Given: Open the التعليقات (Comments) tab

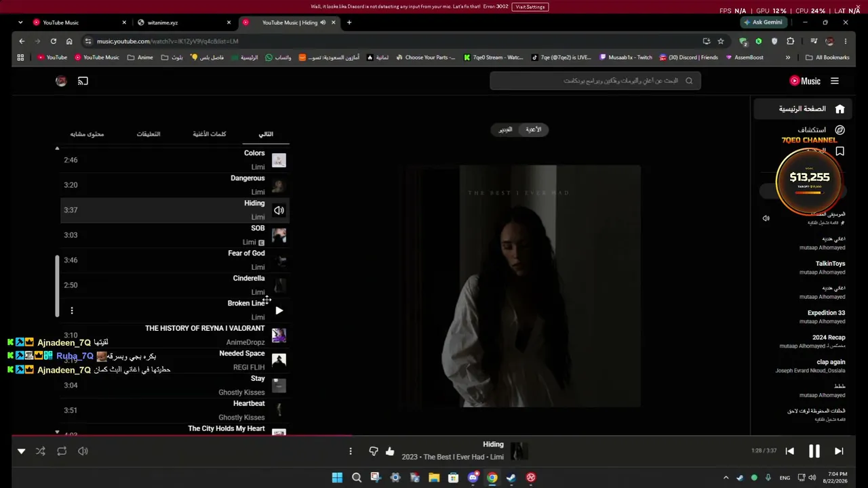Looking at the screenshot, I should coord(149,134).
